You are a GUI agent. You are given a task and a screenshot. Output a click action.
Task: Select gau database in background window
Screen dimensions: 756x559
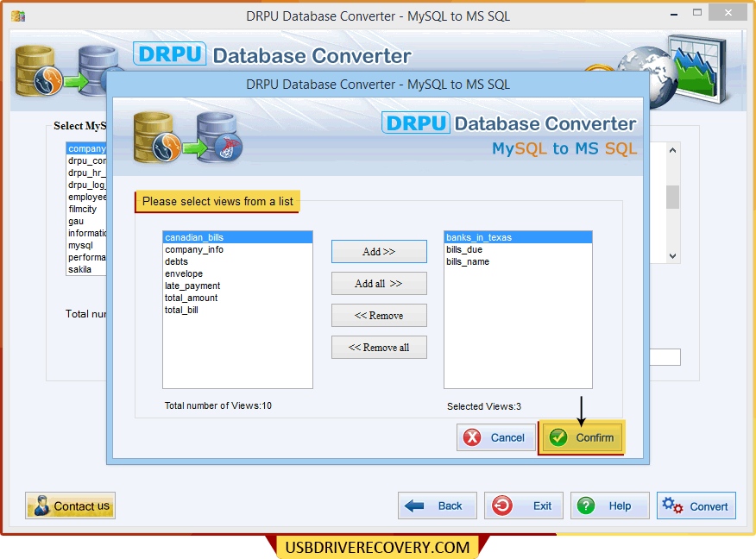click(86, 221)
